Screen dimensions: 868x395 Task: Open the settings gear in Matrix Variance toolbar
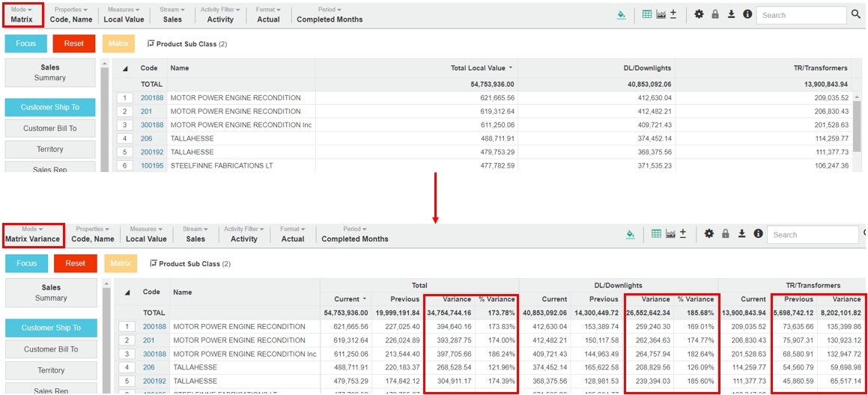(x=709, y=234)
